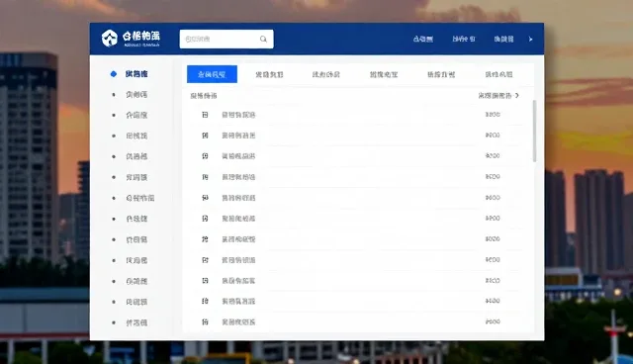
Task: Click the 'more' link with chevron above the list
Action: [x=498, y=96]
